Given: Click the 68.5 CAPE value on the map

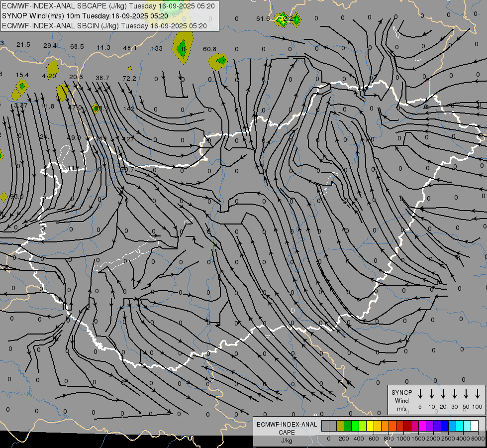Looking at the screenshot, I should [x=77, y=47].
